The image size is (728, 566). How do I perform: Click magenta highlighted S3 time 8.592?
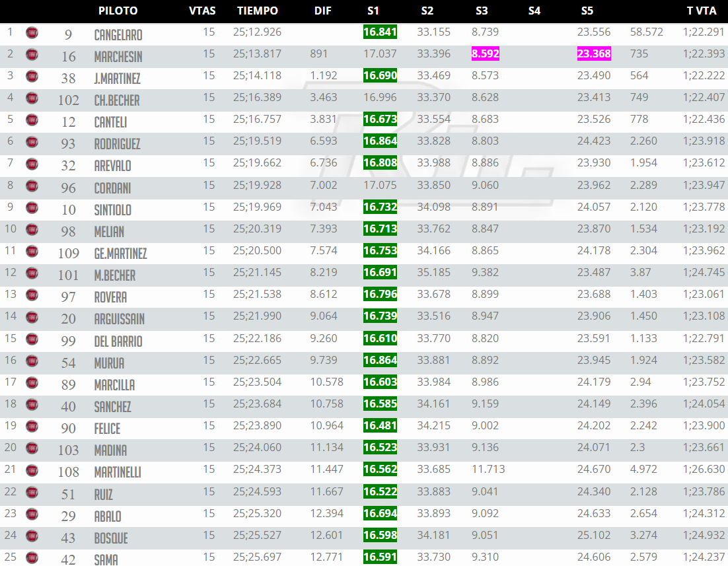[485, 54]
